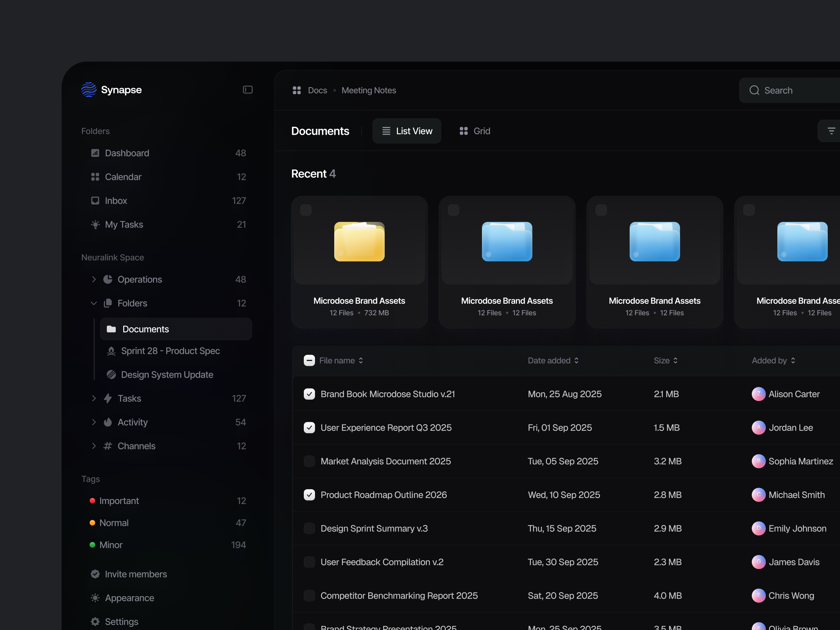Screen dimensions: 840x630
Task: Open the Inbox with 127 items
Action: (115, 201)
